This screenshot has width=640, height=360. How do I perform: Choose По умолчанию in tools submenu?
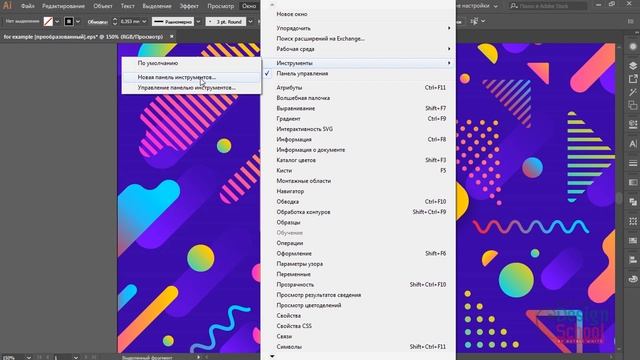(191, 63)
